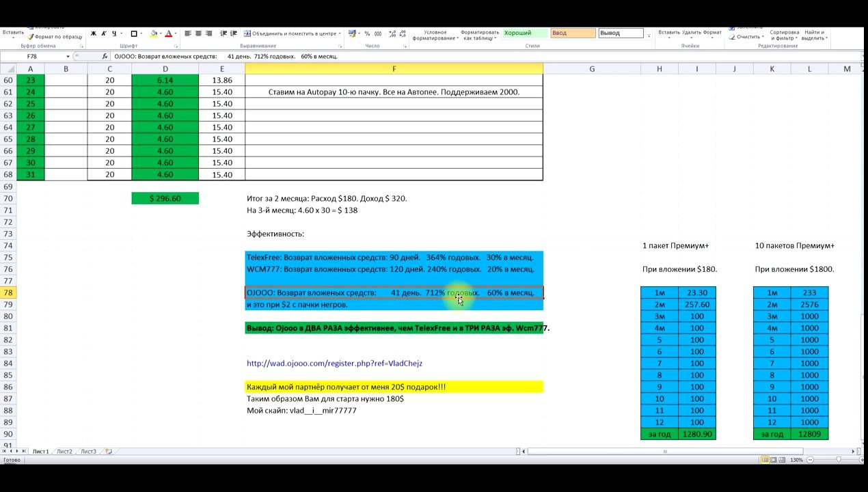Open Буфер обмена dialog launcher

tap(82, 46)
